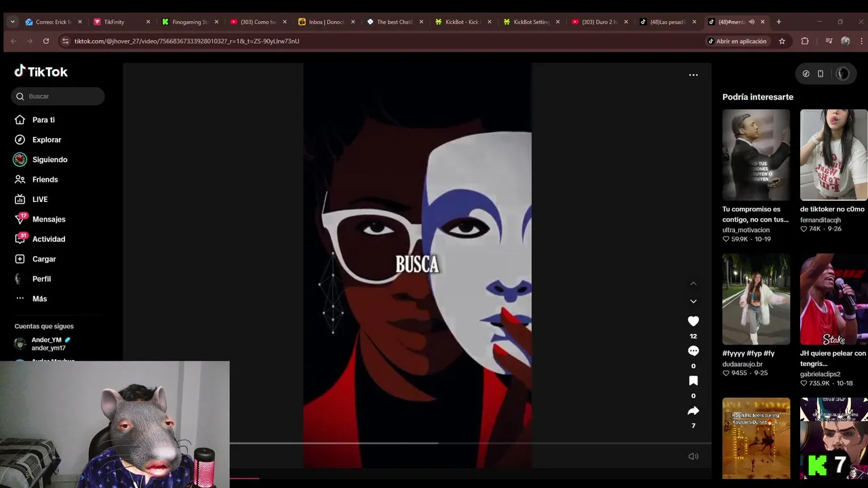Screen dimensions: 868x488
Task: Click the TikTok logo
Action: point(41,71)
